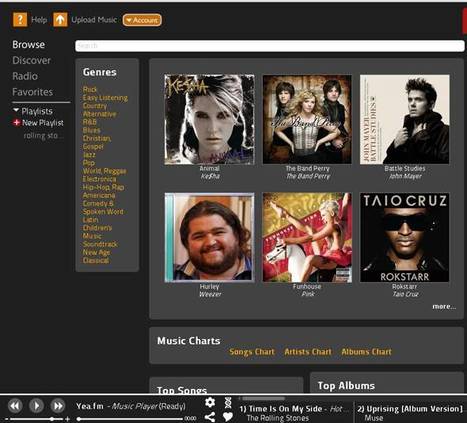This screenshot has width=467, height=423.
Task: Click the track progress seek bar
Action: [130, 419]
